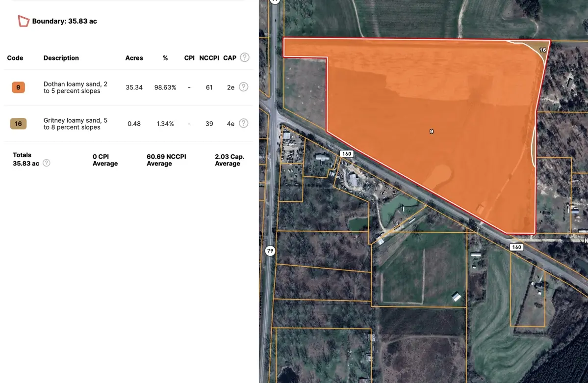Click the red boundary polygon icon
Screen dimensions: 588x383
pos(24,21)
